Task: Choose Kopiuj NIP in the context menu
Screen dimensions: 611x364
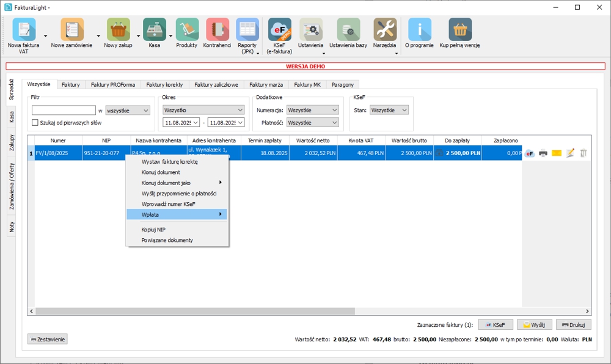Action: (x=153, y=230)
